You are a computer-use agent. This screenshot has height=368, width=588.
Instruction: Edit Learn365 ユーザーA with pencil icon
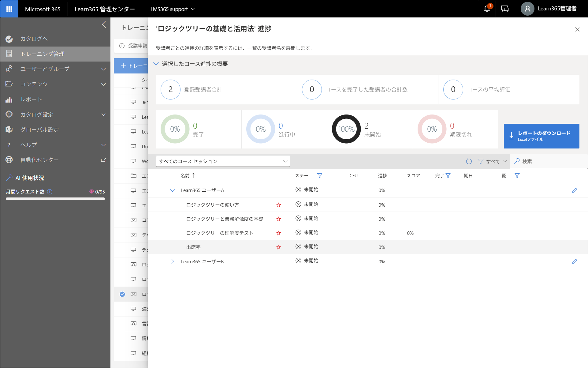click(x=575, y=190)
